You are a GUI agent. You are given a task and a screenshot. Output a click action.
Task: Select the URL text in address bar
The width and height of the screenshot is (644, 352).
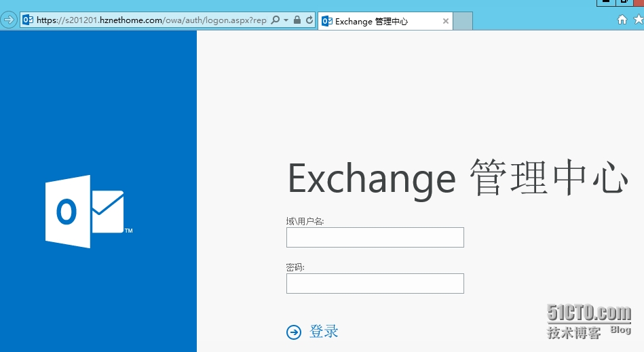tap(151, 20)
